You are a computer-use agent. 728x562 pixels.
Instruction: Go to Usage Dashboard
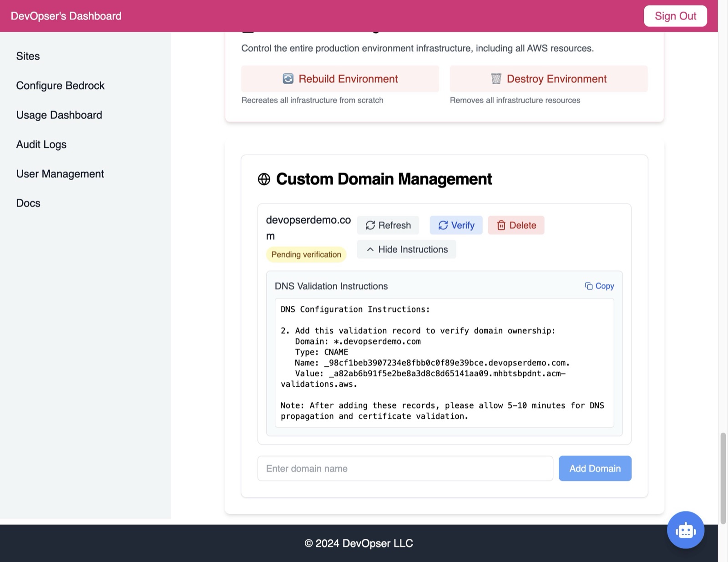[x=59, y=115]
